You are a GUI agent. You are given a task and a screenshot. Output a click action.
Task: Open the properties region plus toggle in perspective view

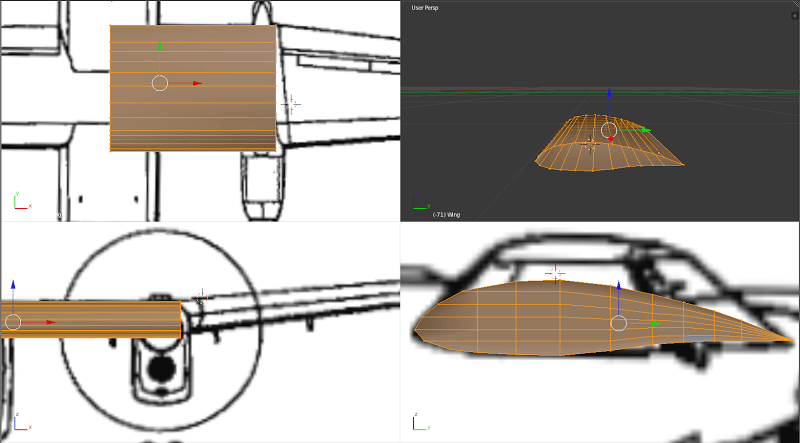pyautogui.click(x=794, y=16)
